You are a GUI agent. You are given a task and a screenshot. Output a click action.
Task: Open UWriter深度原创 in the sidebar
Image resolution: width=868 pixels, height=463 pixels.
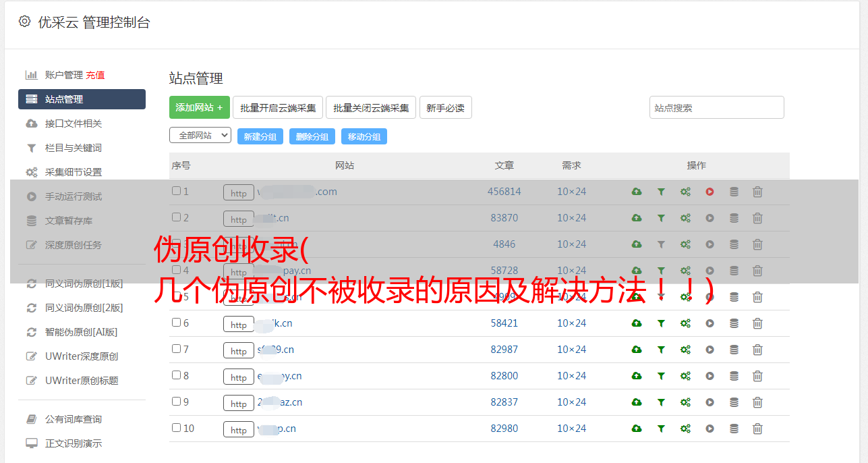point(82,356)
